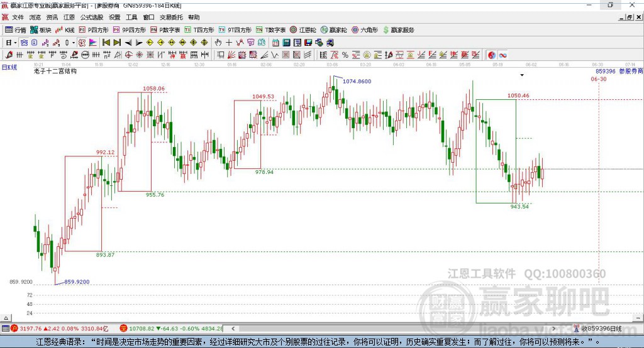Open the 资讯 menu

(52, 17)
